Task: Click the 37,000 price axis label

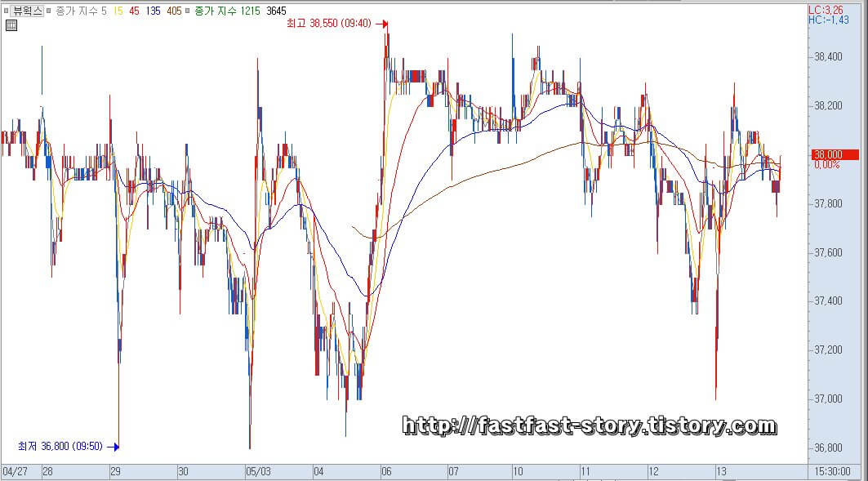Action: (828, 399)
